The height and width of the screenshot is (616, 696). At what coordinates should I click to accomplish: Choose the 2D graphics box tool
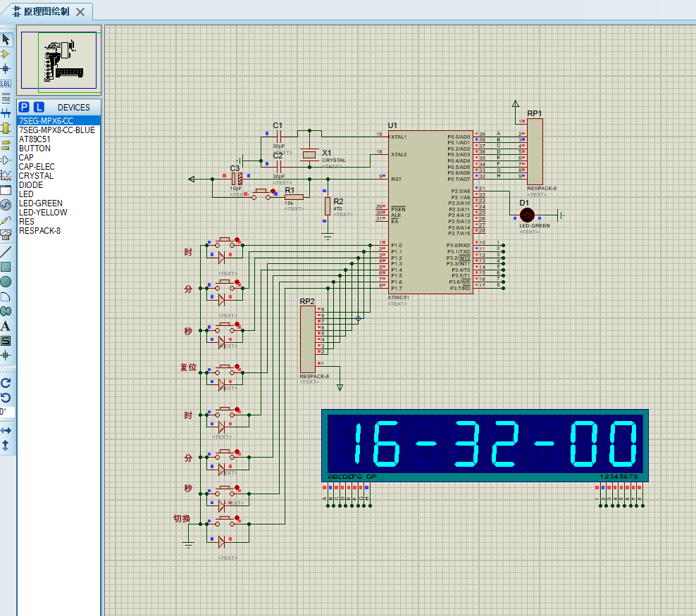6,267
